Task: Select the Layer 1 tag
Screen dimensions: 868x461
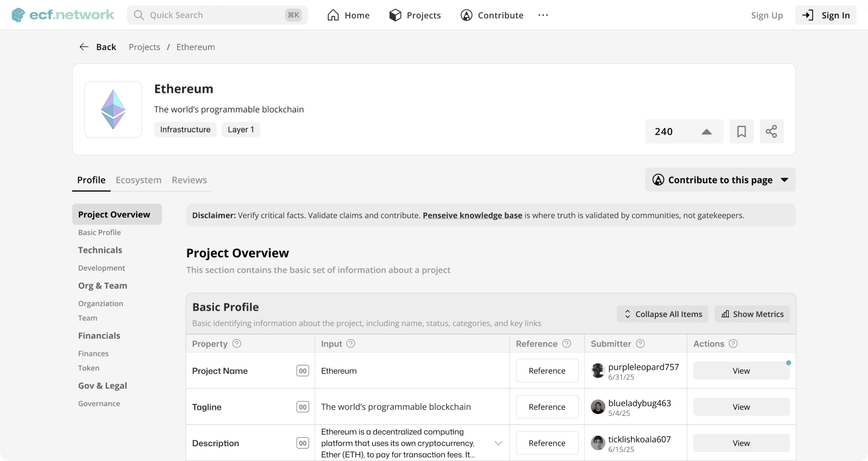Action: (x=241, y=130)
